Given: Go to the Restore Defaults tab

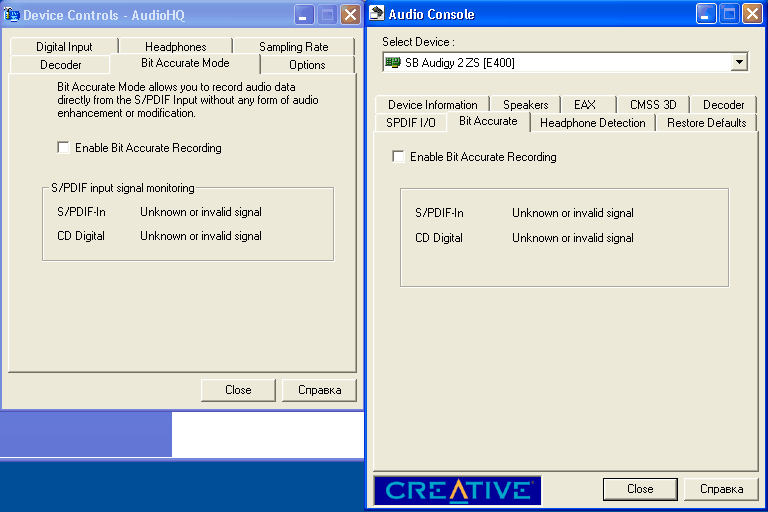Looking at the screenshot, I should (706, 122).
